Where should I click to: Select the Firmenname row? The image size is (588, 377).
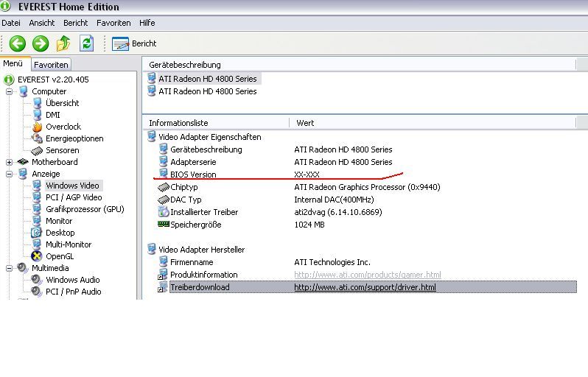click(192, 262)
